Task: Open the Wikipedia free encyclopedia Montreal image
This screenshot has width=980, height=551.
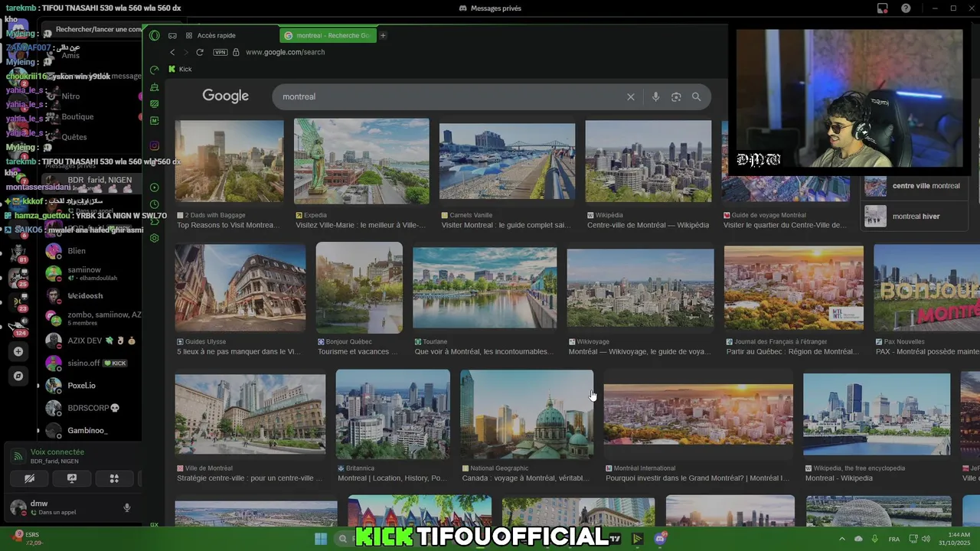Action: click(x=877, y=414)
